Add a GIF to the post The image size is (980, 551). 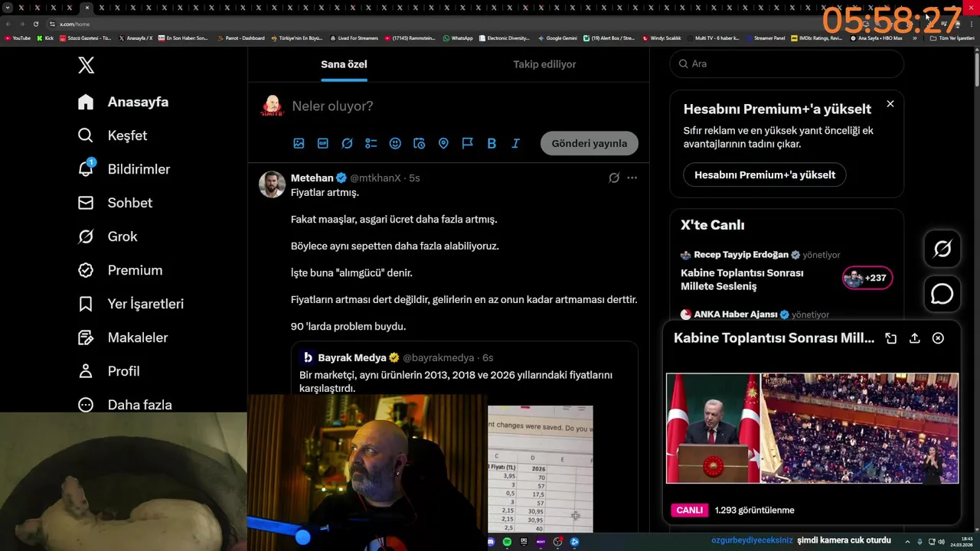tap(323, 143)
